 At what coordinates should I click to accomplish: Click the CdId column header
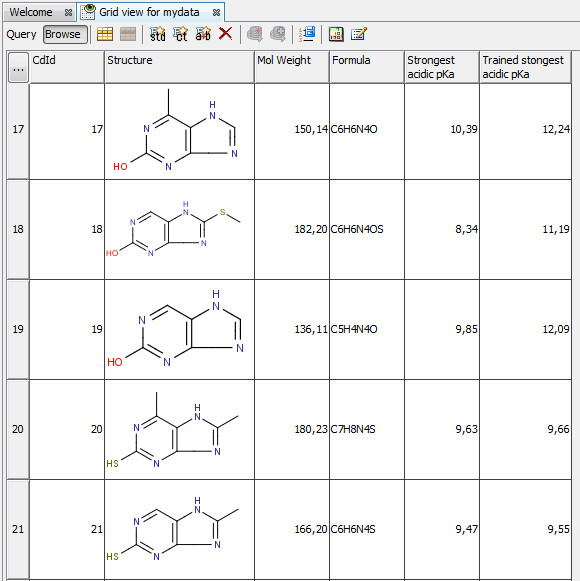coord(67,67)
